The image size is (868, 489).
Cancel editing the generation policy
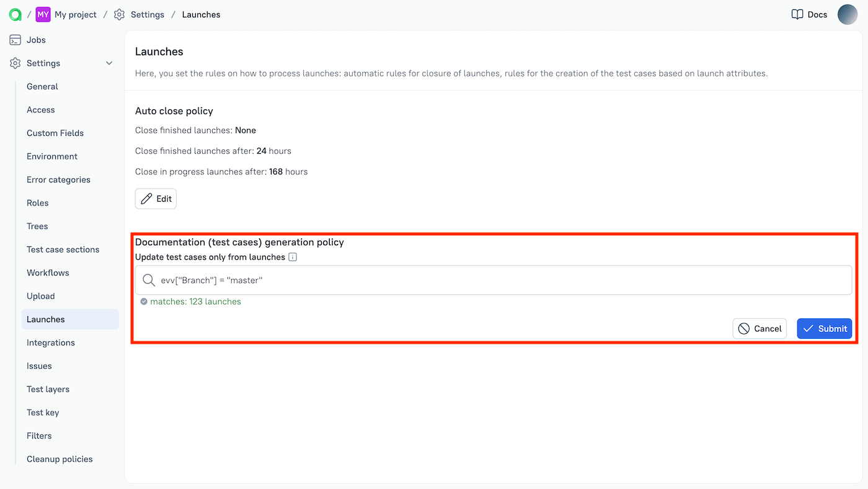click(759, 328)
